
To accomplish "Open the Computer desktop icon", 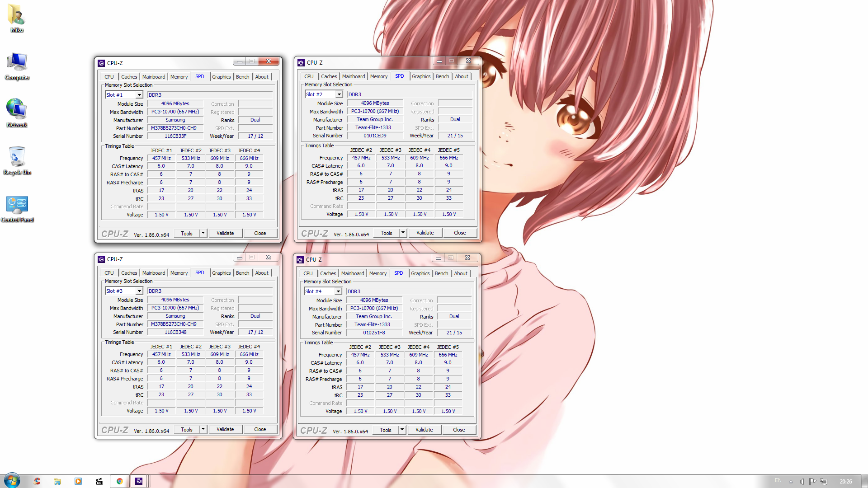I will click(x=17, y=66).
